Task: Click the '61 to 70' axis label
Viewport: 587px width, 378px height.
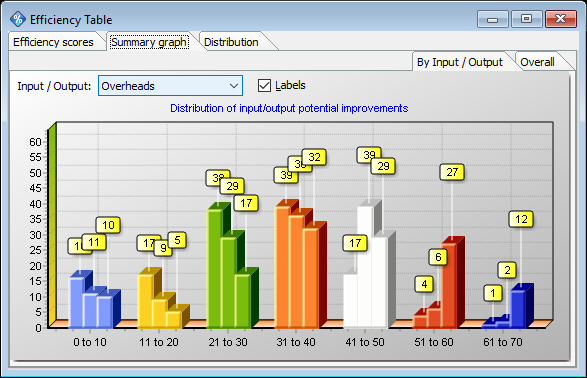Action: click(x=503, y=342)
